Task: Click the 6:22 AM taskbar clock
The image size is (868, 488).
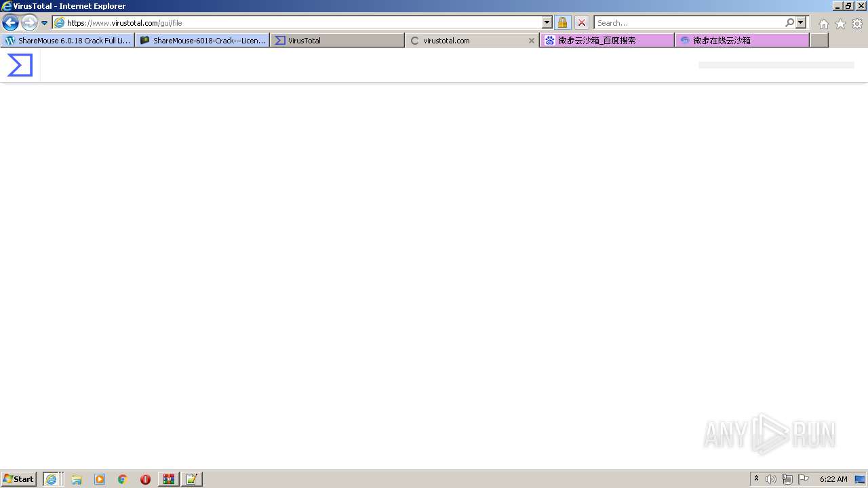Action: pyautogui.click(x=833, y=479)
